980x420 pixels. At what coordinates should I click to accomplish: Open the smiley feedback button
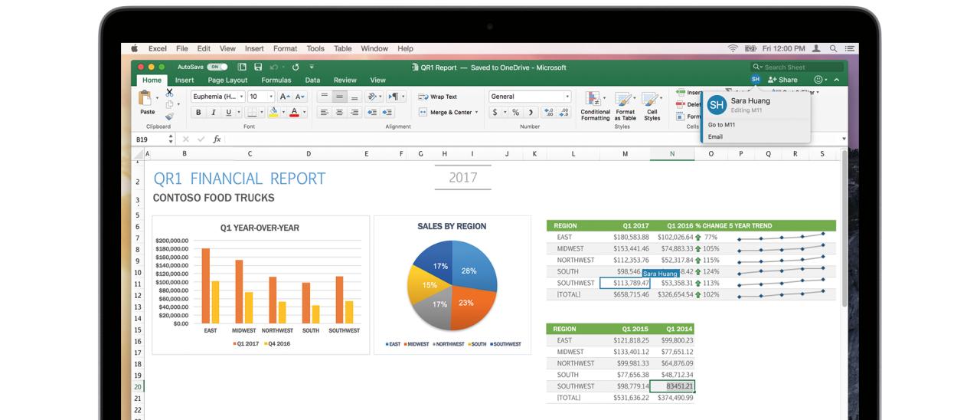[x=818, y=80]
